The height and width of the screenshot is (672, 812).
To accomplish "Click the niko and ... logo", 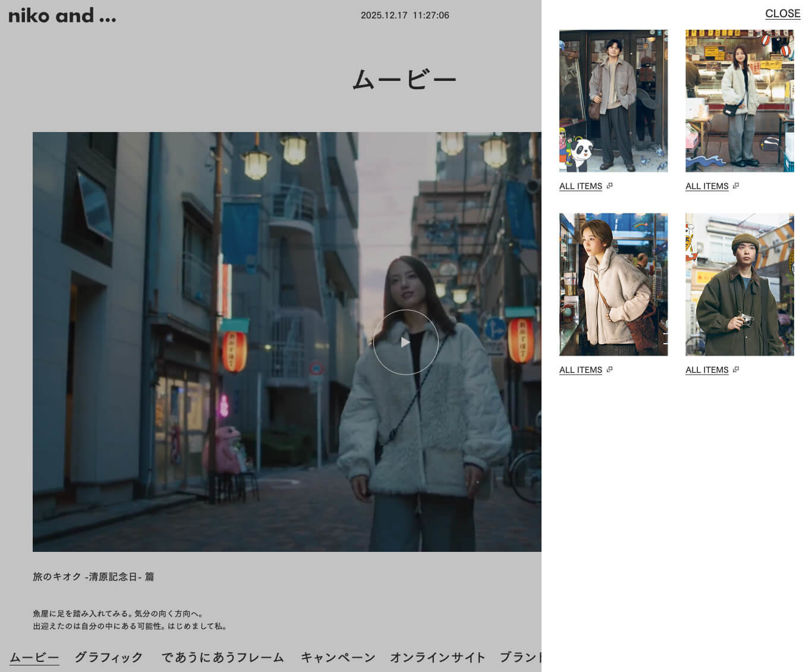I will [62, 15].
